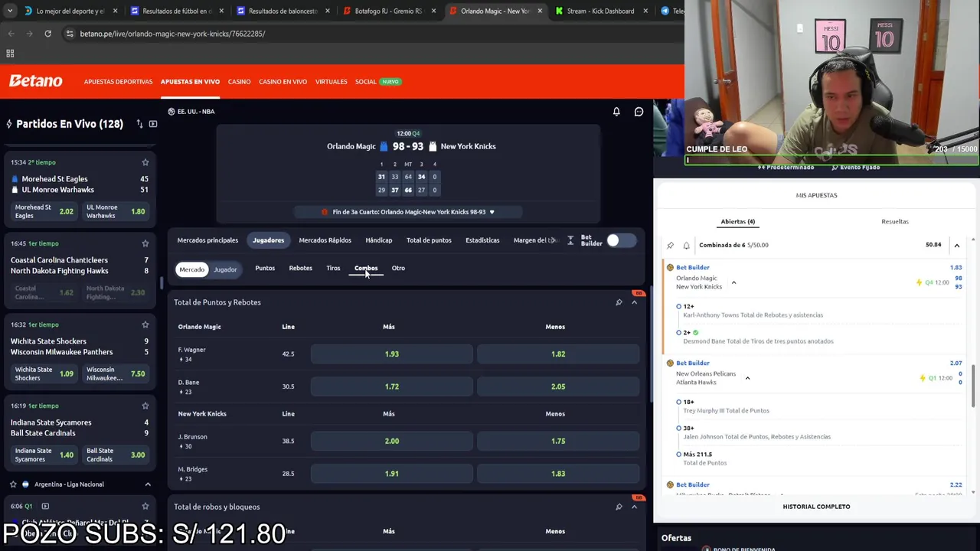
Task: Switch view to Mercado
Action: (x=191, y=269)
